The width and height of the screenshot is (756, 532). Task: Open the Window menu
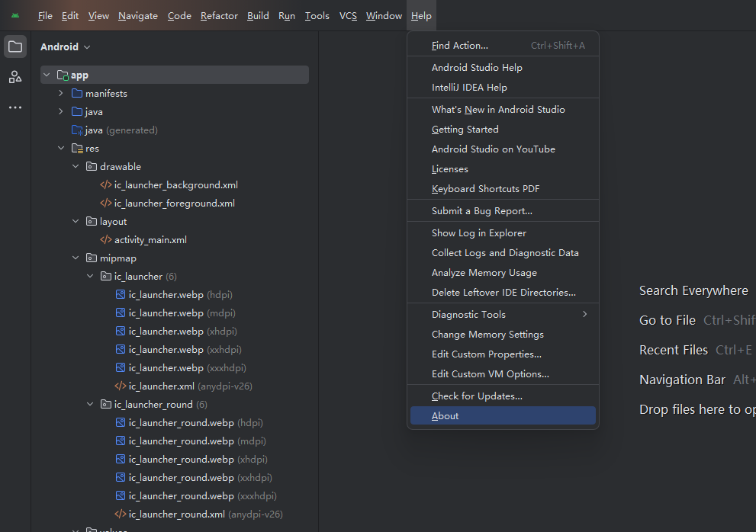[384, 16]
